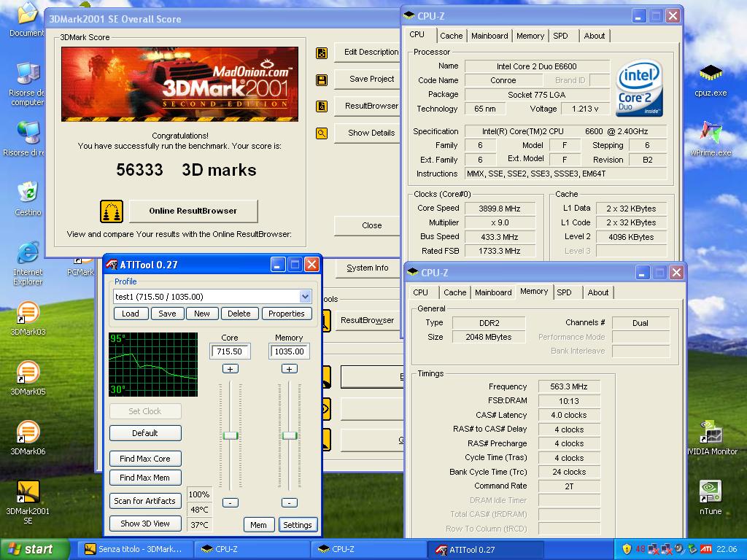This screenshot has width=747, height=560.
Task: Open SPD tab in lower CPU-Z window
Action: (x=564, y=292)
